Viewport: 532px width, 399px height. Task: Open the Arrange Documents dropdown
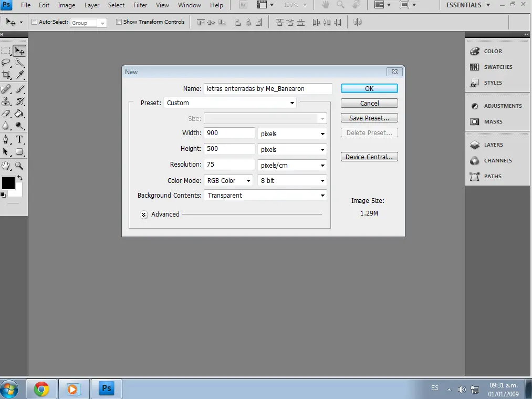(x=382, y=5)
